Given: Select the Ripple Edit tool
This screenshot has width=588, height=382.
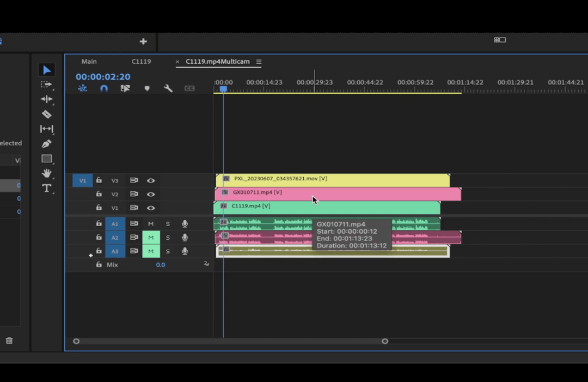Looking at the screenshot, I should 46,99.
